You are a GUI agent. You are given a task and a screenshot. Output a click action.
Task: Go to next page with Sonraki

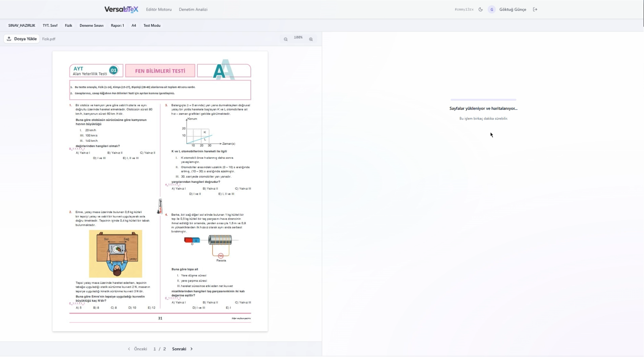182,349
